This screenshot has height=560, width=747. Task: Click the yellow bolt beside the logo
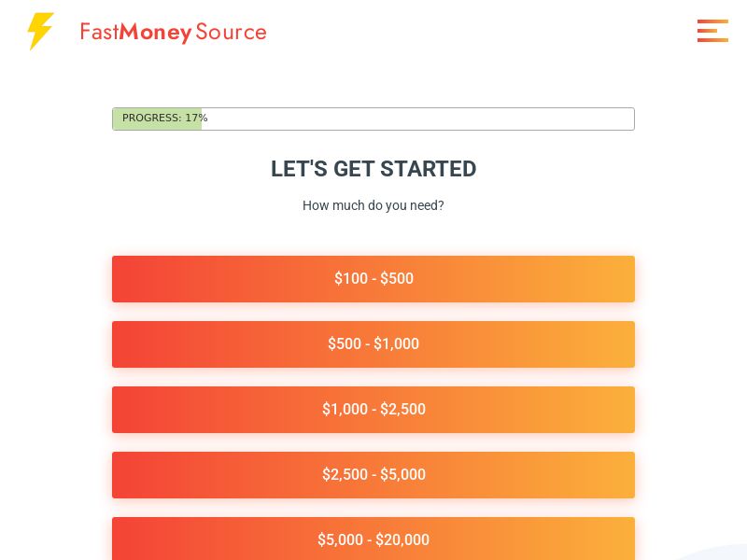(39, 31)
